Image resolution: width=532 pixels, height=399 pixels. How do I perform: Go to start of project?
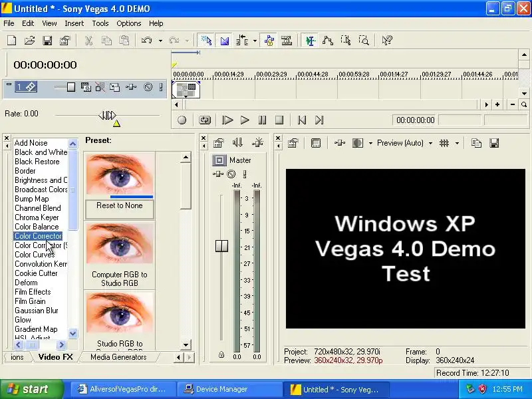tap(302, 120)
